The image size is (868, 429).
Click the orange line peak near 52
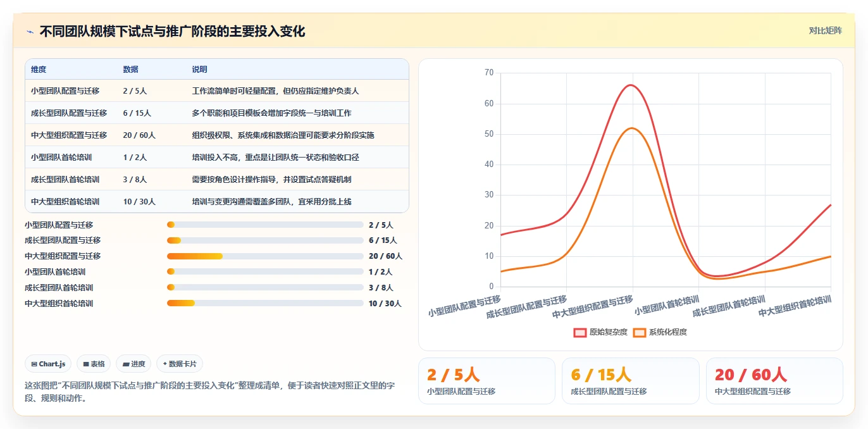point(632,128)
